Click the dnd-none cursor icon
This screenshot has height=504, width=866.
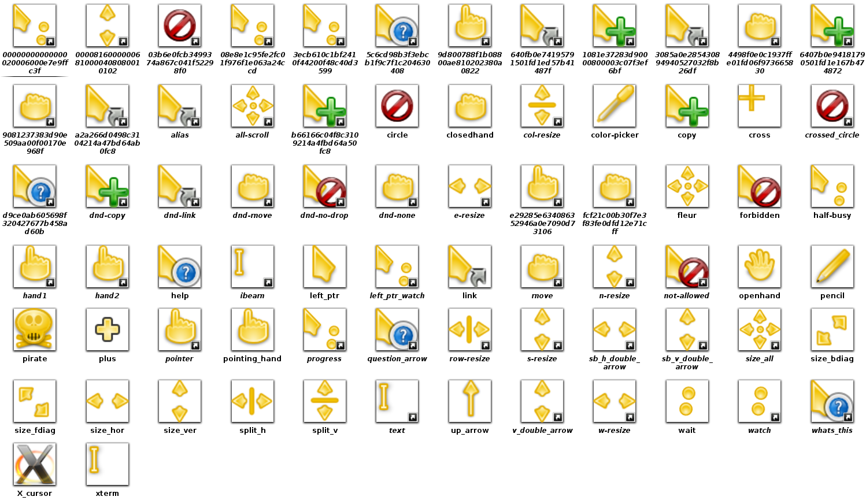(397, 186)
